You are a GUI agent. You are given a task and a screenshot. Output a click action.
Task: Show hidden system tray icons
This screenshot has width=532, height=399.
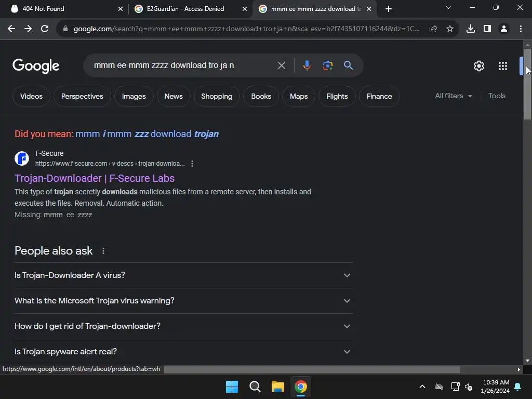point(422,387)
